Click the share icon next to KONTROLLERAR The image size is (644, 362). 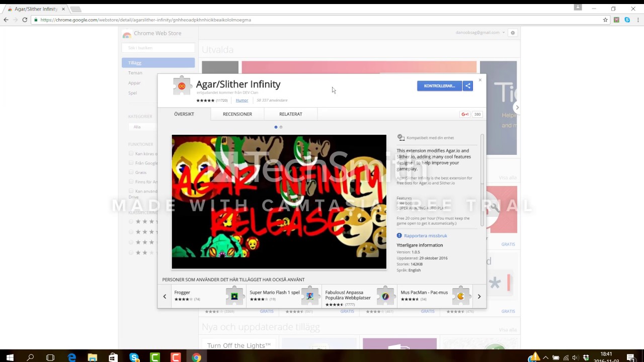coord(468,86)
